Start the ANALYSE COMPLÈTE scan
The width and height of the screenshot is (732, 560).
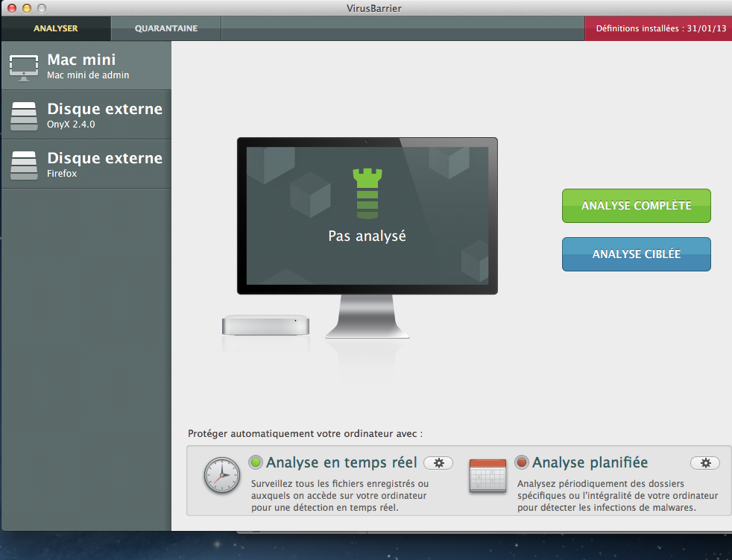637,206
